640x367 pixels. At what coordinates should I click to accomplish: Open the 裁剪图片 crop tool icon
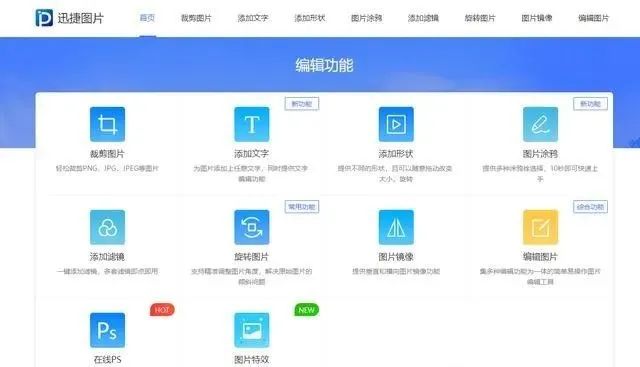click(107, 124)
